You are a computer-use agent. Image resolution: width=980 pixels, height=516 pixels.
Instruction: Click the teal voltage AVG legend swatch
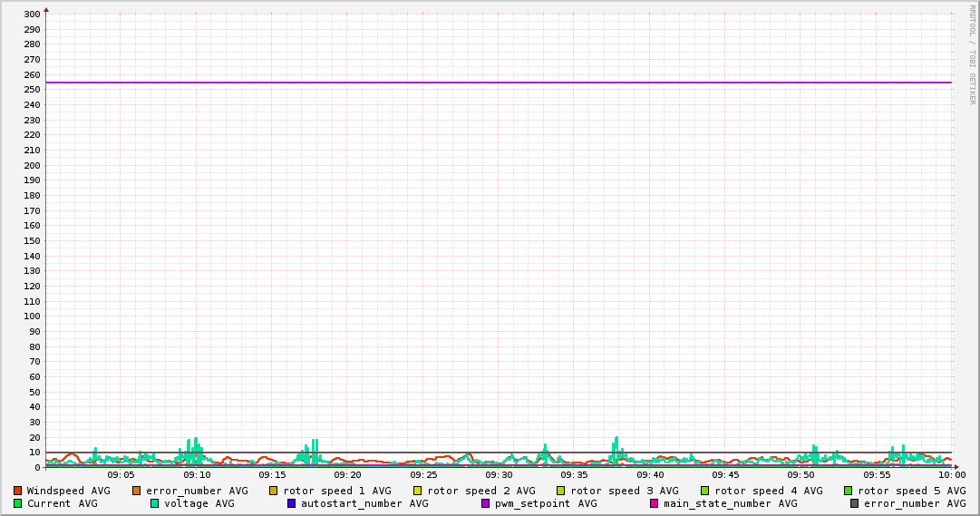tap(155, 503)
